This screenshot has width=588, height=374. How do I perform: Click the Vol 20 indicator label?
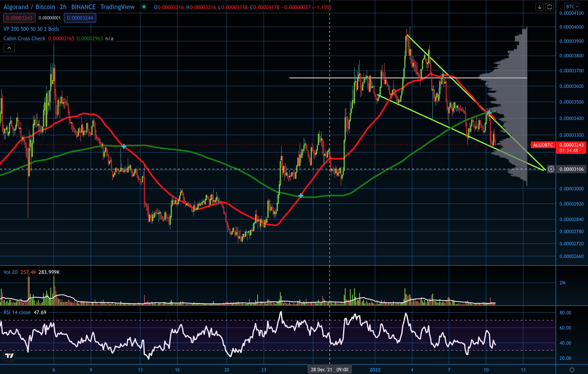[x=10, y=272]
